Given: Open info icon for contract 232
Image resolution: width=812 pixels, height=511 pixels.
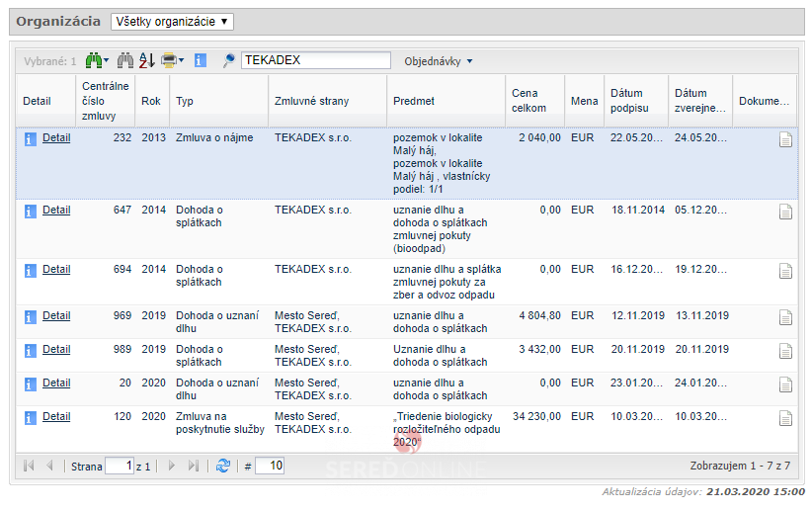Looking at the screenshot, I should coord(31,139).
